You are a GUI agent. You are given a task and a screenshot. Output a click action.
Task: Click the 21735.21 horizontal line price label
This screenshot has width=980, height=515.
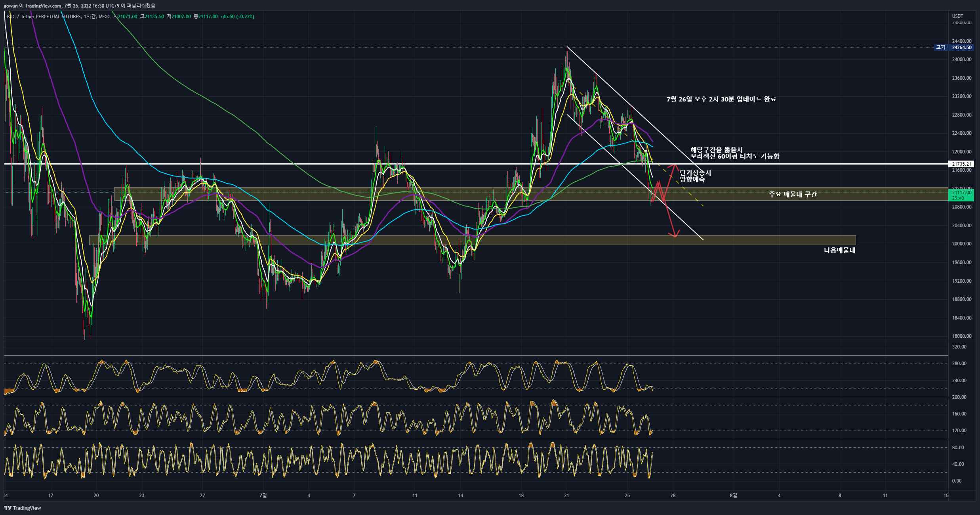point(962,164)
